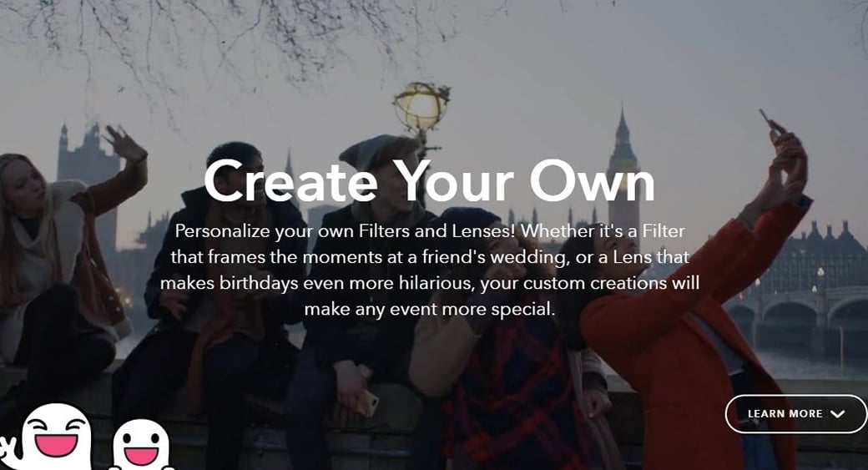Click the LEARN MORE button
868x470 pixels.
point(795,413)
